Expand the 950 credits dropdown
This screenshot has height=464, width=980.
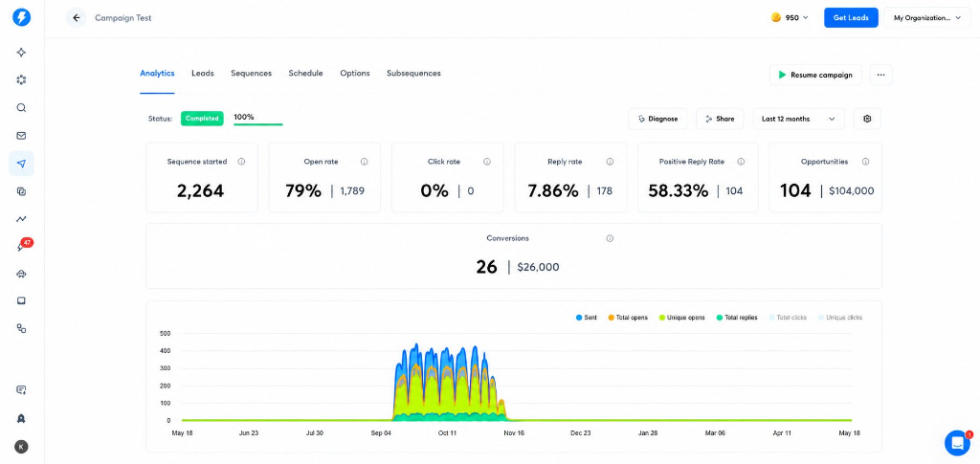click(x=790, y=17)
